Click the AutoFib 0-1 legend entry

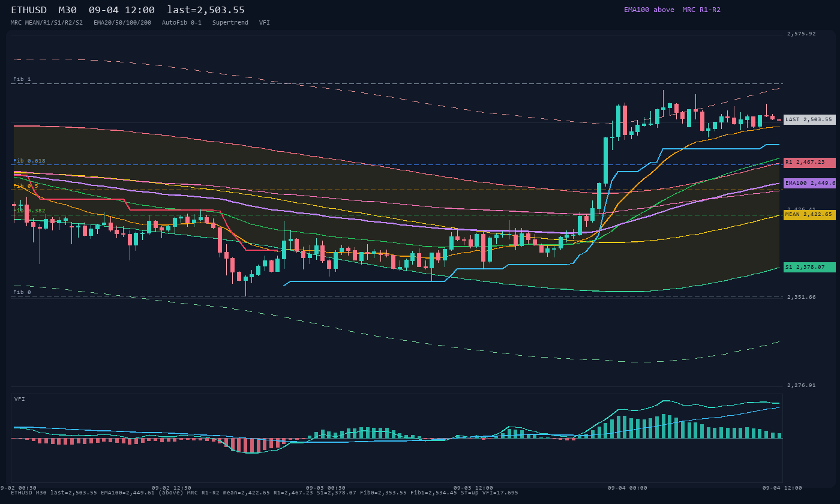point(182,23)
